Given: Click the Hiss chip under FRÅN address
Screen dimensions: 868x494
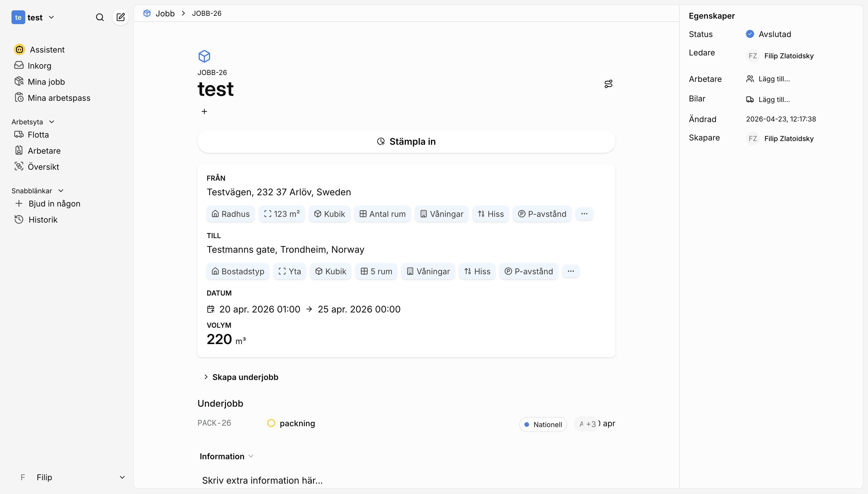Looking at the screenshot, I should coord(491,214).
